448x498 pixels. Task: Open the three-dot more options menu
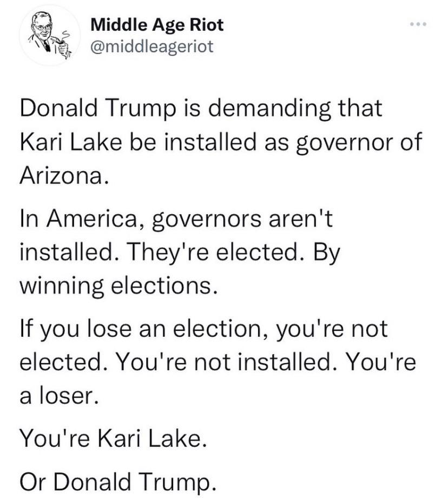417,24
